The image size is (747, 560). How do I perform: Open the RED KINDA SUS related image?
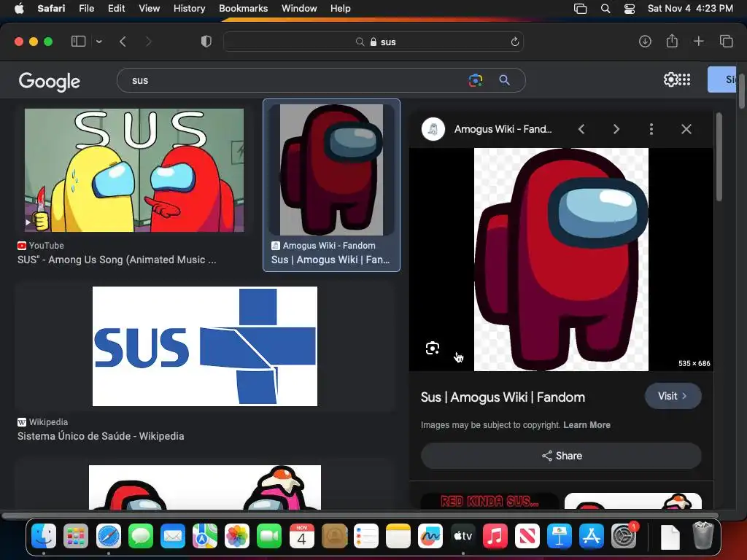pos(489,501)
